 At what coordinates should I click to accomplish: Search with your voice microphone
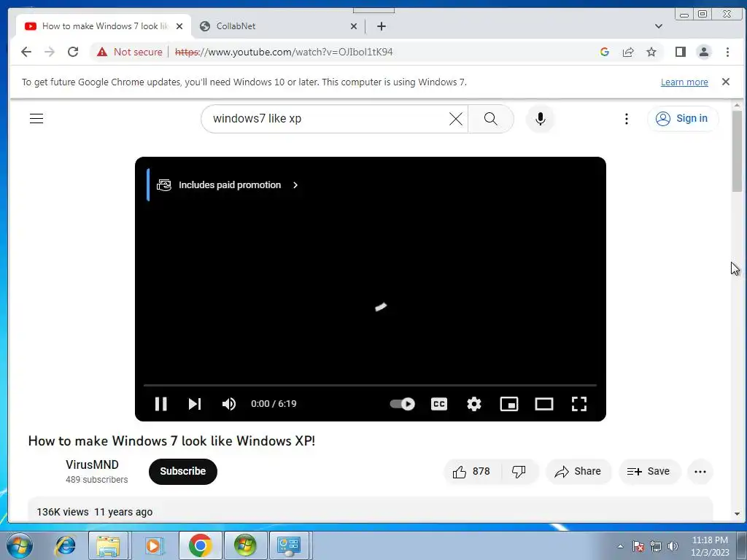point(541,119)
